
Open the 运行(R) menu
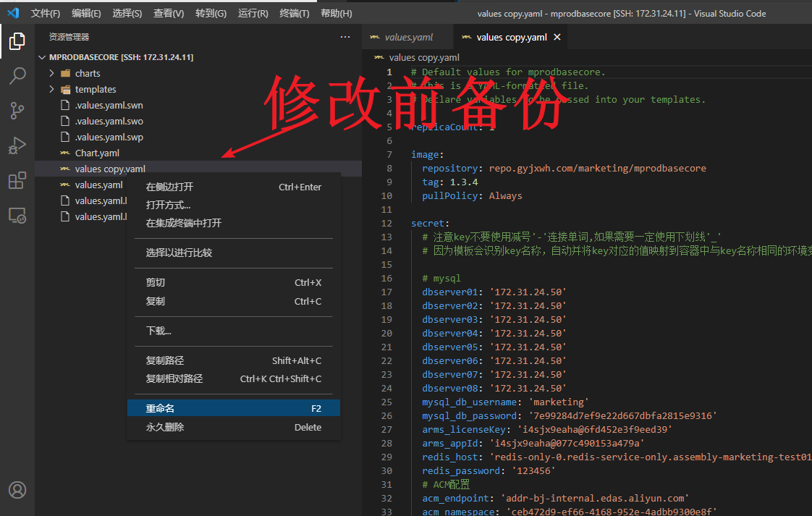(253, 14)
